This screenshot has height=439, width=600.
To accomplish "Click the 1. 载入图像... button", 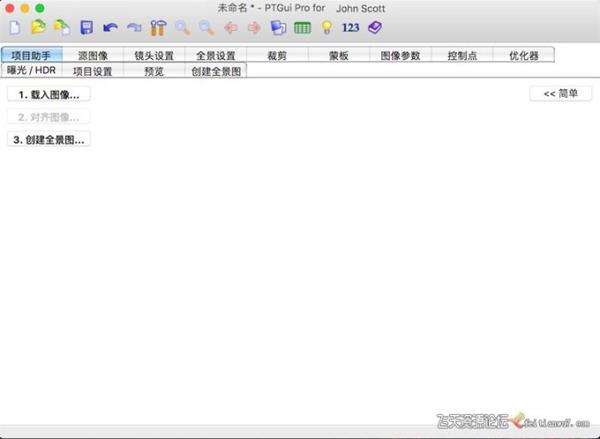I will tap(49, 94).
